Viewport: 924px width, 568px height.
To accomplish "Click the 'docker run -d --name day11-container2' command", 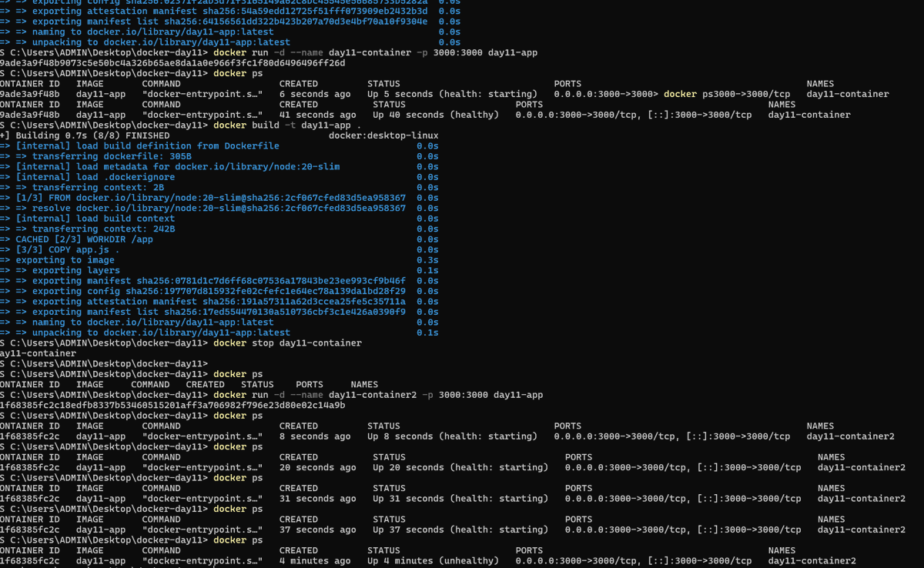I will coord(378,395).
